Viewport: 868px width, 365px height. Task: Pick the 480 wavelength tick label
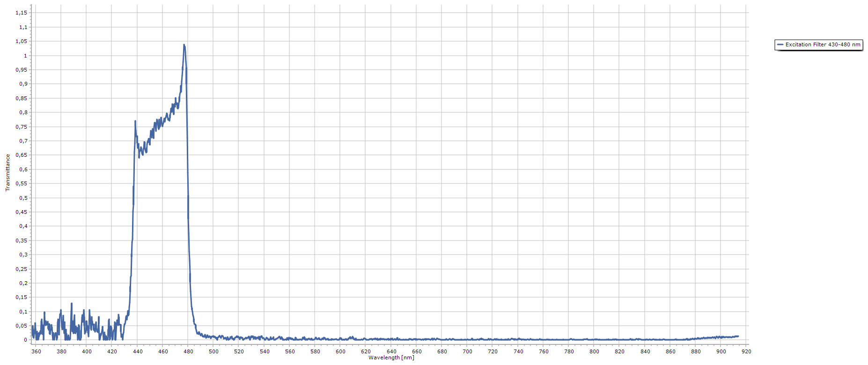[188, 351]
